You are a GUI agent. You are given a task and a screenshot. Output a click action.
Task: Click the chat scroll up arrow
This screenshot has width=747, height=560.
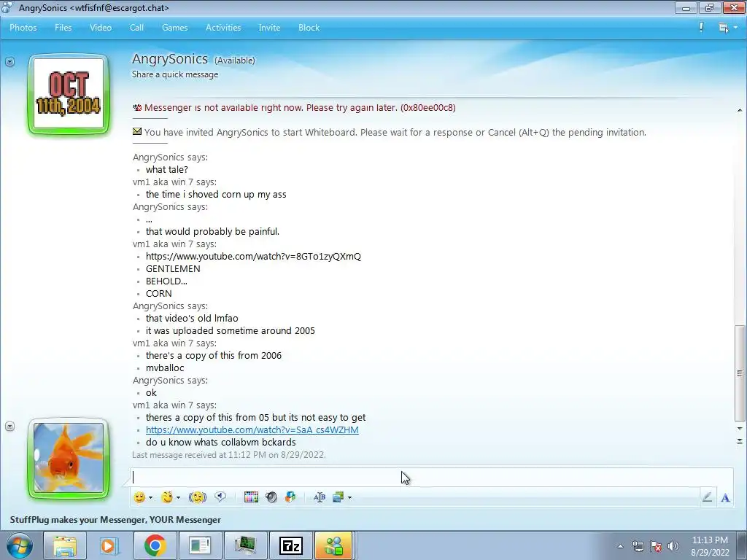[740, 110]
